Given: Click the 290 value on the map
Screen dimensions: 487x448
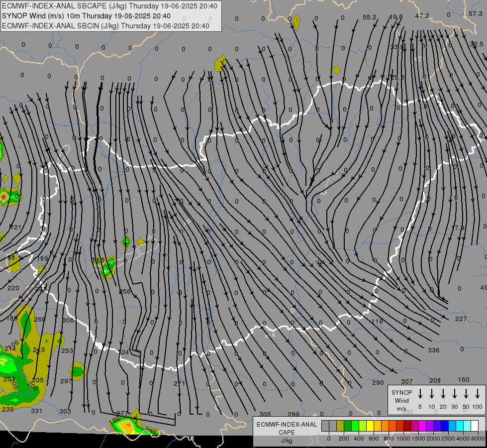Looking at the screenshot, I should pyautogui.click(x=378, y=382).
